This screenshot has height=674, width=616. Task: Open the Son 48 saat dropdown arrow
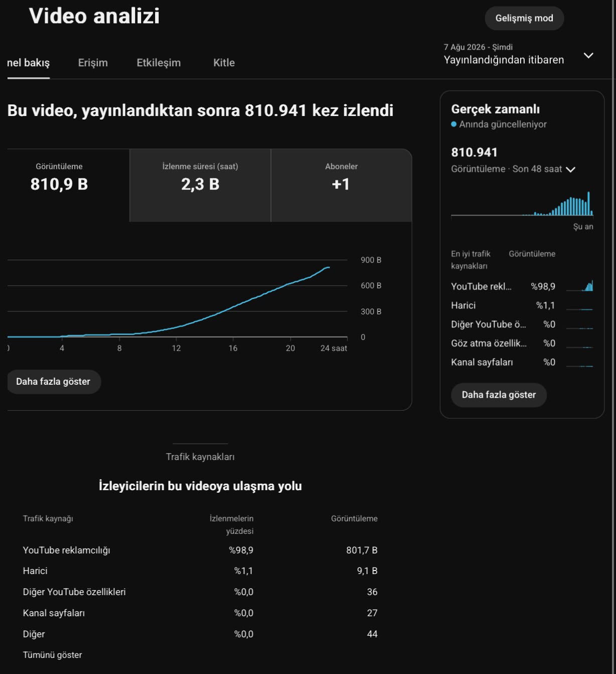click(570, 170)
